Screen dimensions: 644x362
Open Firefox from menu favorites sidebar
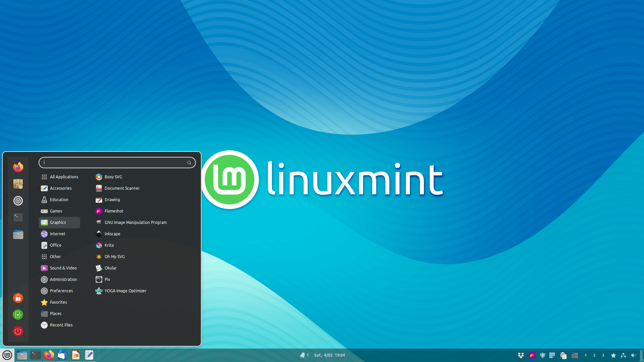click(18, 167)
